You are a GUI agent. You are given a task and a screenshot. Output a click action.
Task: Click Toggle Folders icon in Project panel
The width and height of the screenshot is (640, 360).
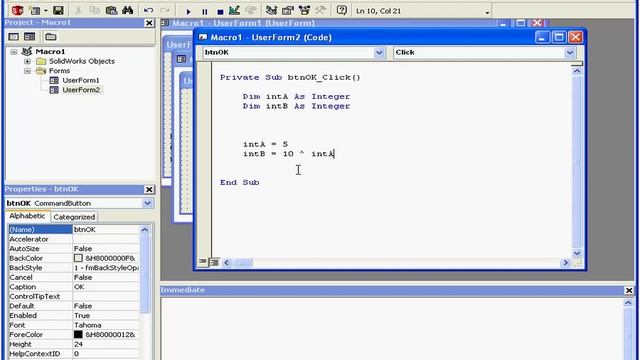(x=51, y=37)
